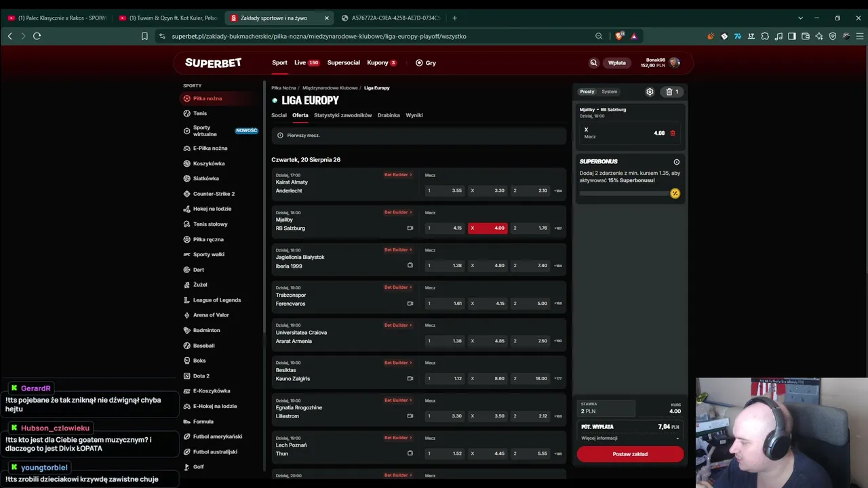Show +177 more markets for Besiktas
868x488 pixels.
coord(558,379)
